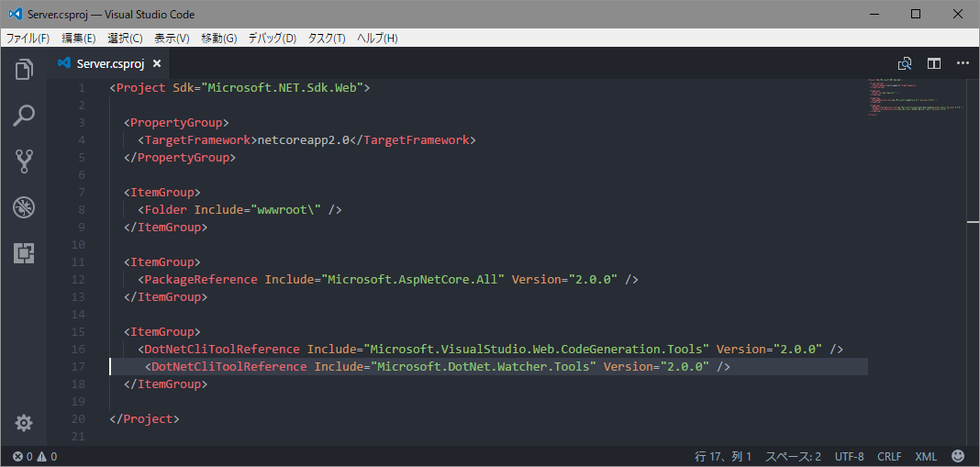Open the タスク(T) menu
Screen dimensions: 980x467
[327, 39]
